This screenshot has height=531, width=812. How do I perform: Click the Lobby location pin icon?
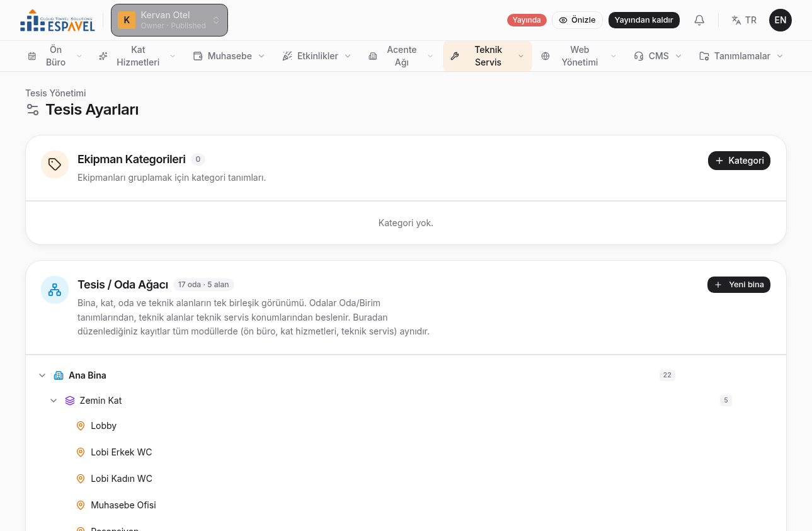[x=81, y=426]
